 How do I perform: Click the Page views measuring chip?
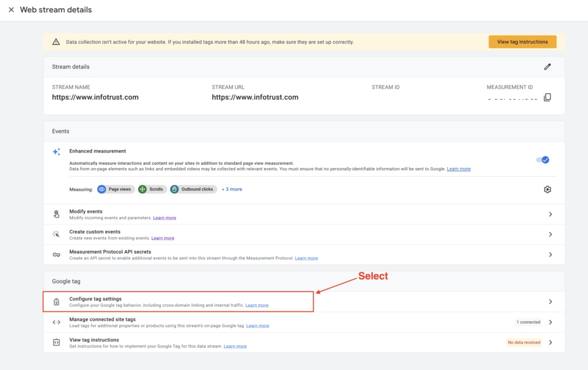tap(116, 189)
